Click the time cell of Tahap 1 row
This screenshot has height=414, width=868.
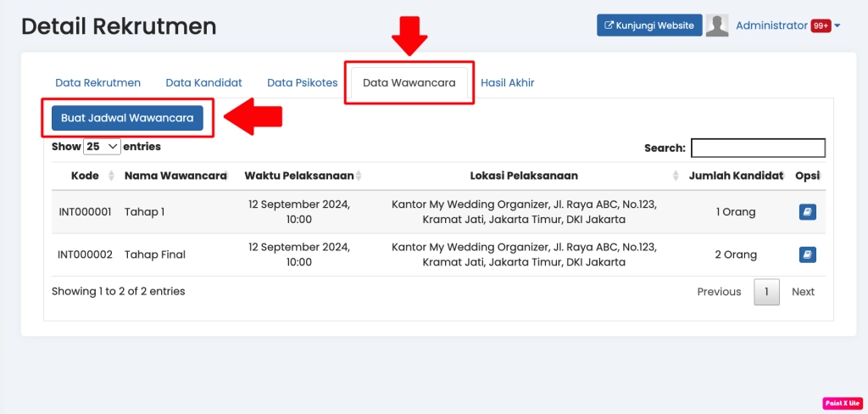coord(299,212)
